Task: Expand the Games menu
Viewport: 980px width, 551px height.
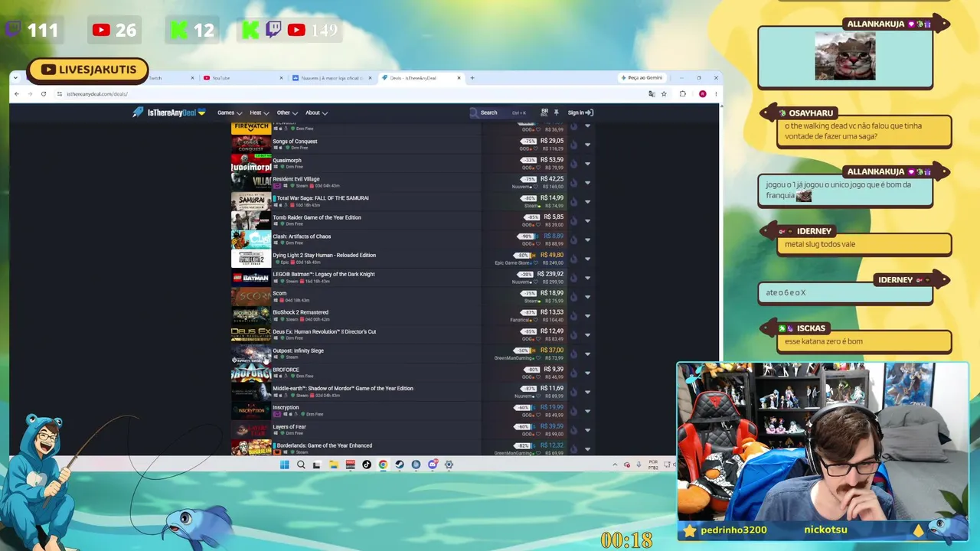Action: tap(230, 112)
